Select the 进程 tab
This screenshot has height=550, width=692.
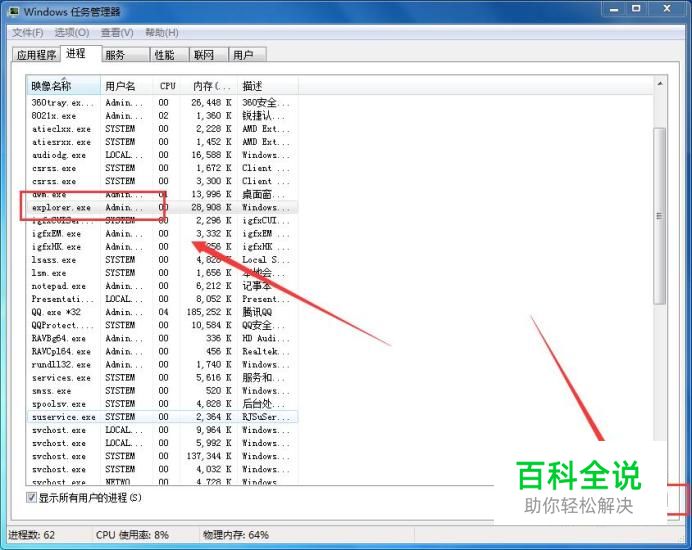(81, 53)
